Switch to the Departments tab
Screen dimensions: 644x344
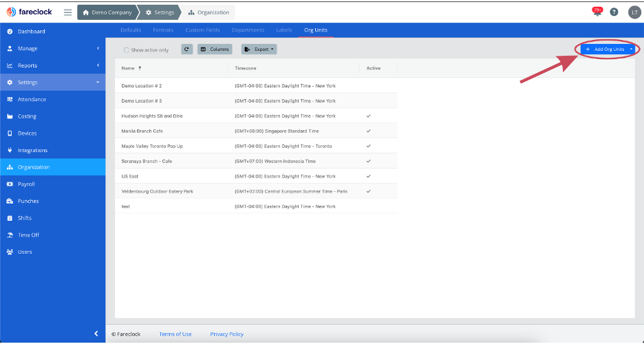248,30
